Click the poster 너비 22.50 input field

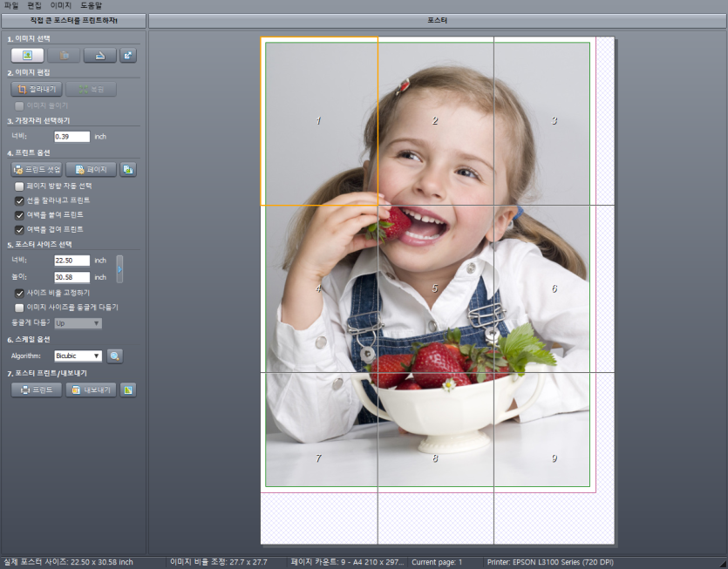coord(71,261)
